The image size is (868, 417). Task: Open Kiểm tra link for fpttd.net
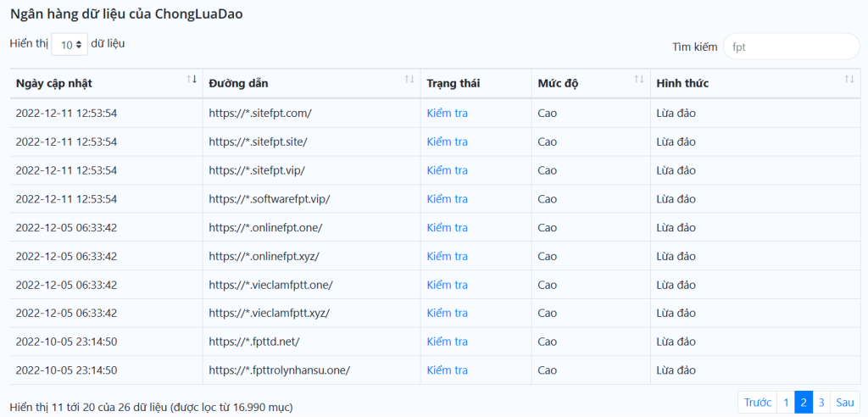click(448, 342)
